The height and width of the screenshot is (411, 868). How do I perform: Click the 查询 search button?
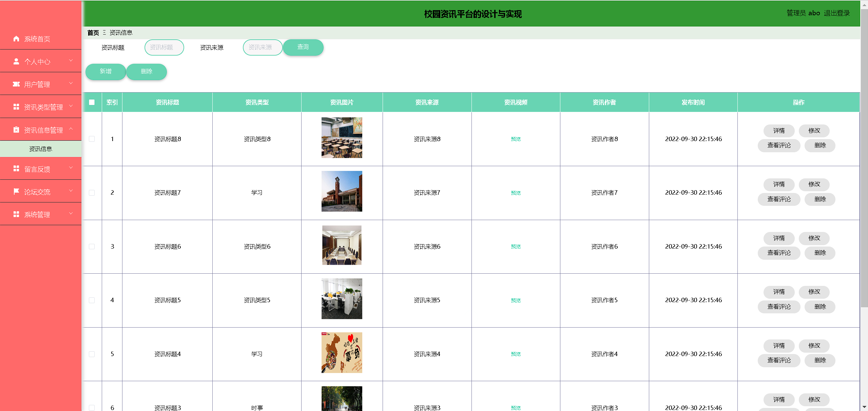point(303,47)
